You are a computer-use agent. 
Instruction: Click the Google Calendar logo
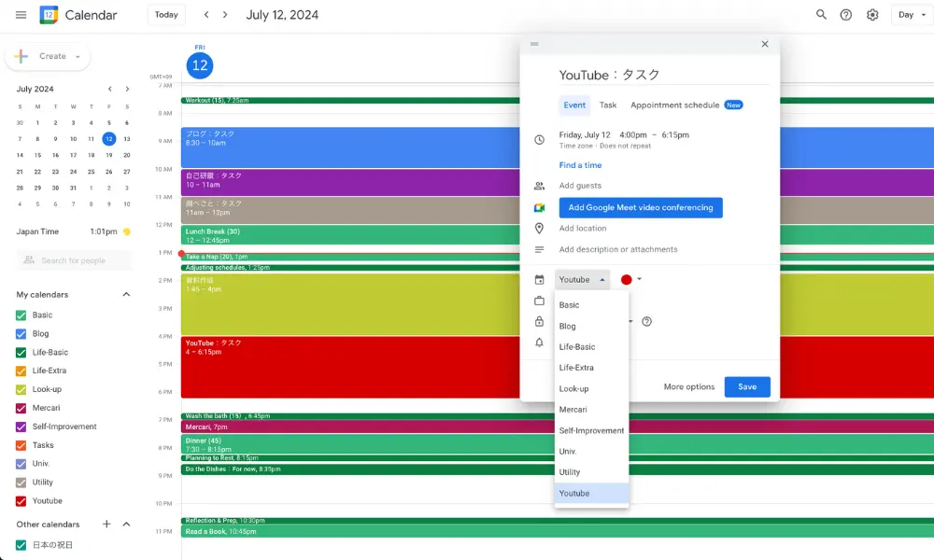49,15
